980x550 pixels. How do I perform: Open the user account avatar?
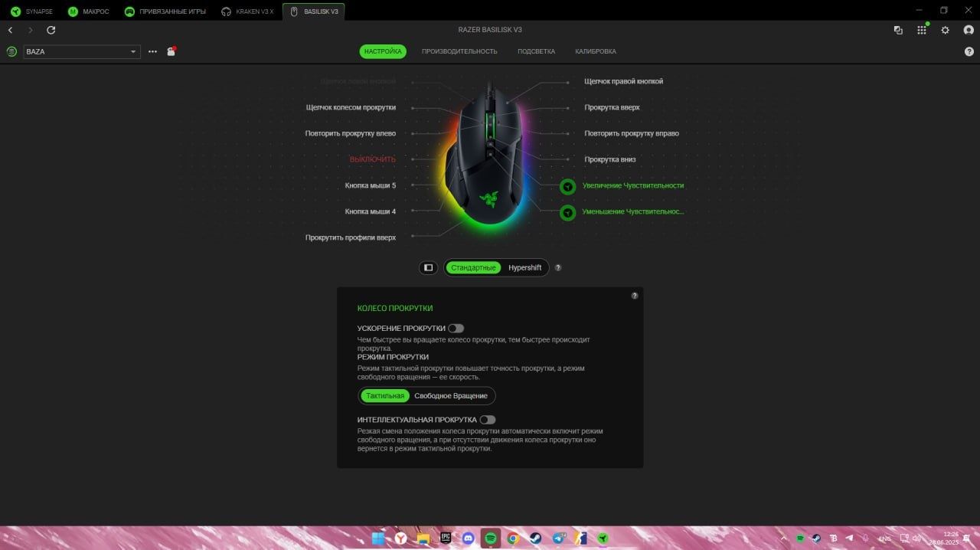point(969,30)
